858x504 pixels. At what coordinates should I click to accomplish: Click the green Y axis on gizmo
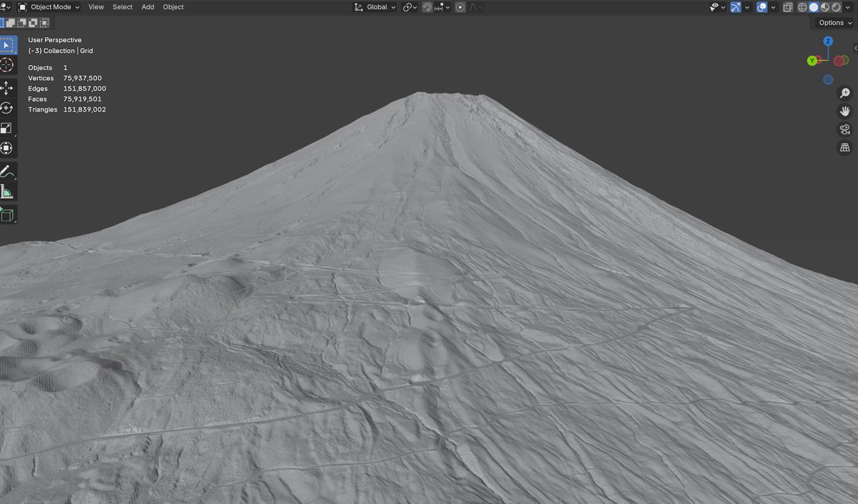point(812,61)
